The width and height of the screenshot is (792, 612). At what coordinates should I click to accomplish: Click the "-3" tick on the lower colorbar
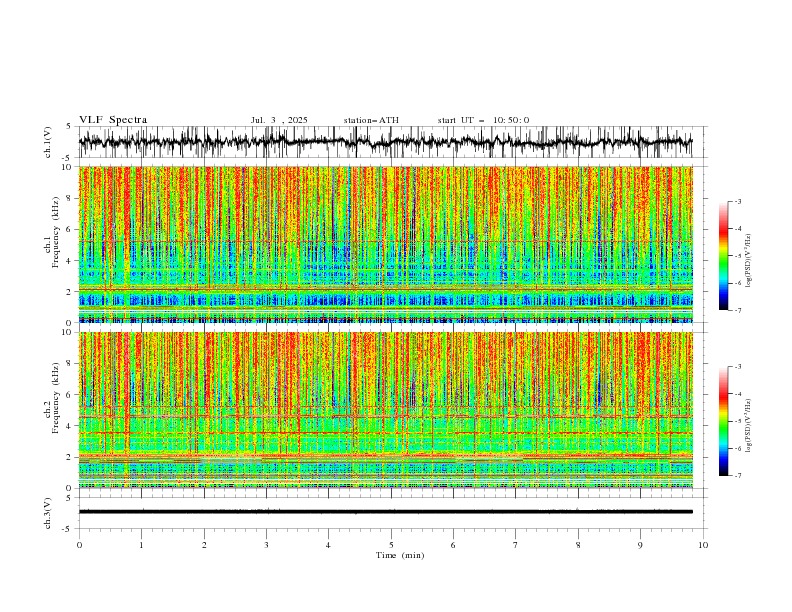(737, 367)
